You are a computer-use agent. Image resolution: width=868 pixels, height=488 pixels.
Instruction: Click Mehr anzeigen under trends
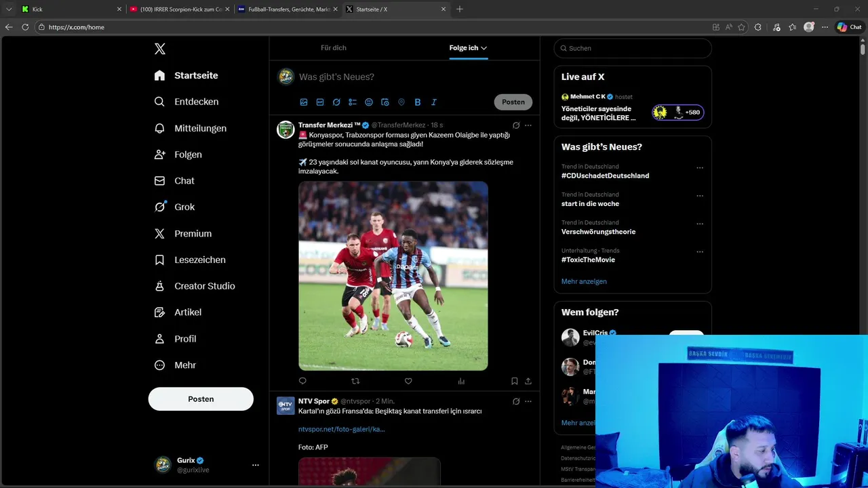click(584, 281)
